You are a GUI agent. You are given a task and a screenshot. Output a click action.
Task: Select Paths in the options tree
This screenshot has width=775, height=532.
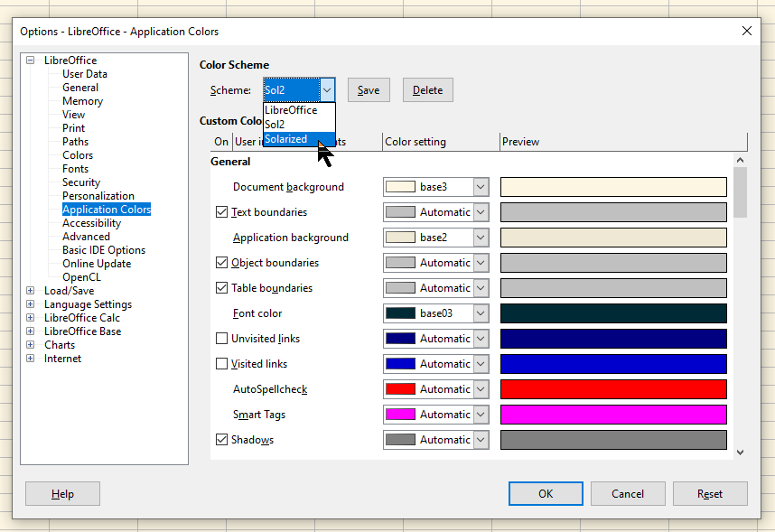click(x=75, y=142)
